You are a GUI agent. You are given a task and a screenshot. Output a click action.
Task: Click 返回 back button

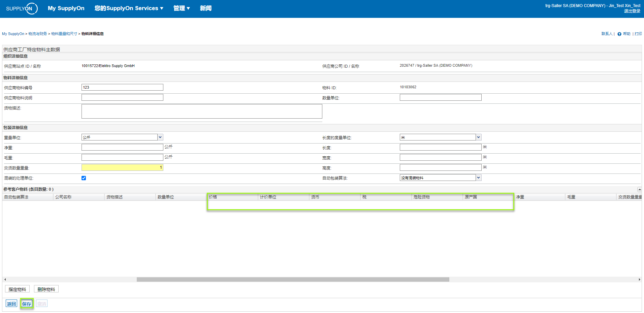point(11,304)
